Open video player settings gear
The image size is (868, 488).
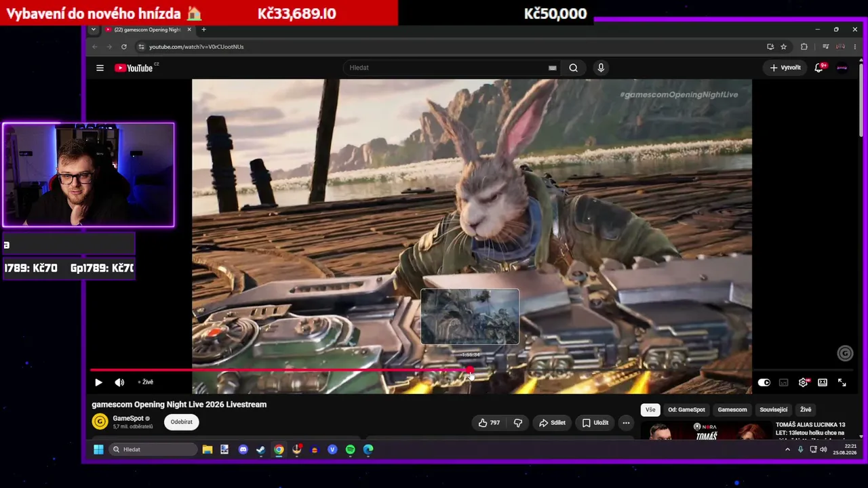pos(803,382)
